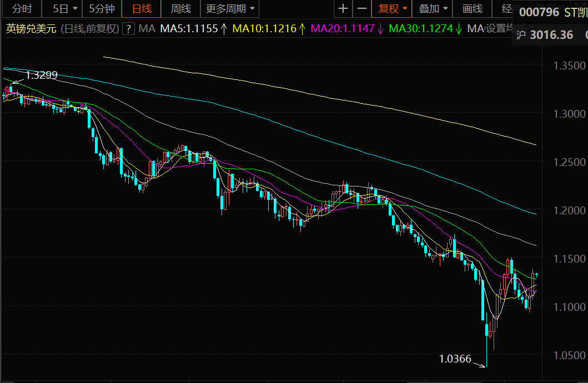588x383 pixels.
Task: Expand the 5日 dropdown arrow
Action: tap(75, 9)
